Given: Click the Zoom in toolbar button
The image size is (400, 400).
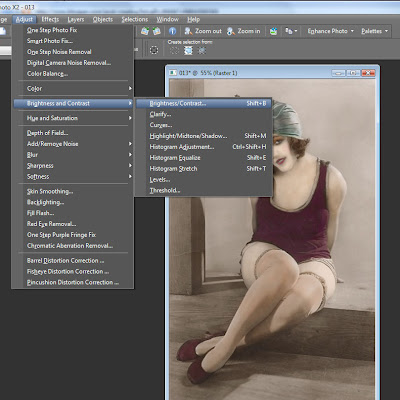Looking at the screenshot, I should pyautogui.click(x=244, y=31).
